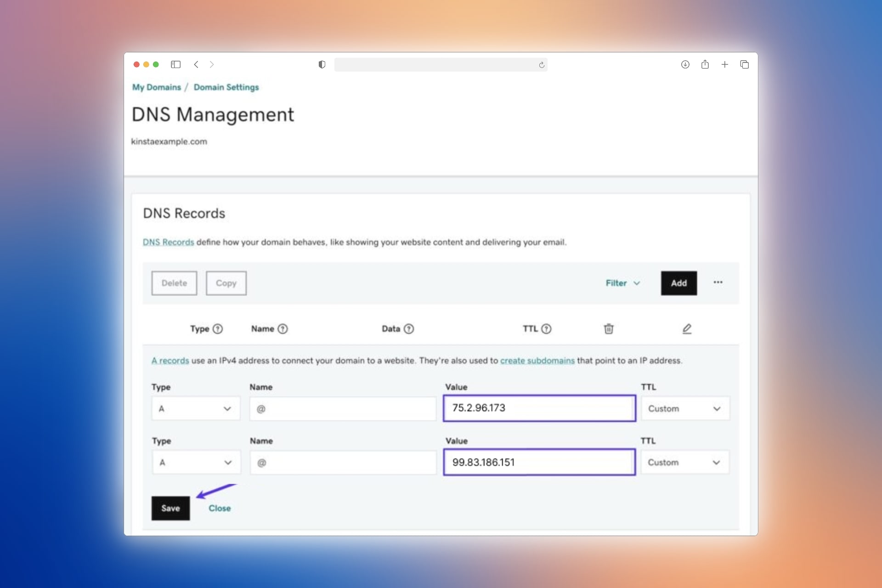Edit records via the pencil icon
The height and width of the screenshot is (588, 882).
[x=687, y=329]
